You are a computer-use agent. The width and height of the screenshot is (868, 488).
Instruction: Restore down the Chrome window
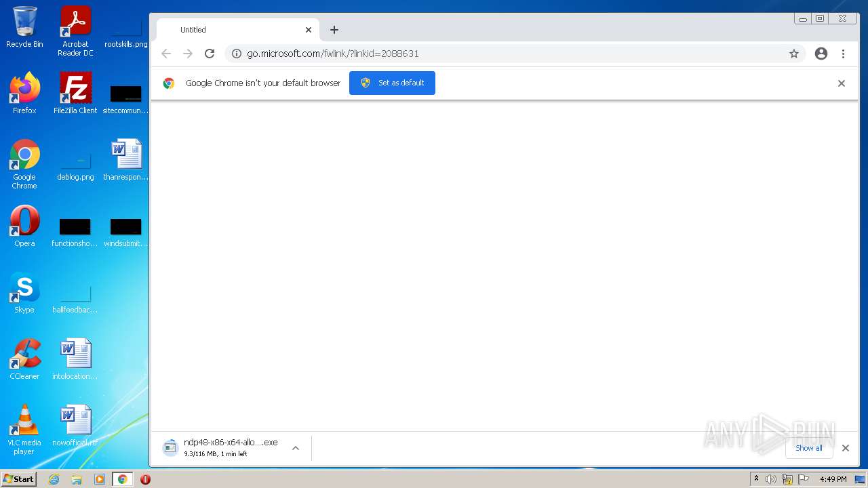pyautogui.click(x=820, y=19)
